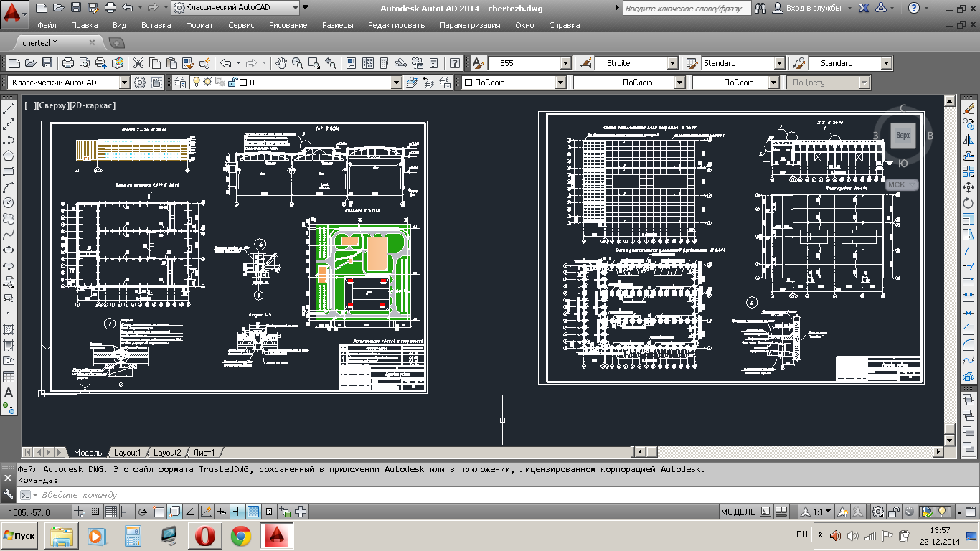980x551 pixels.
Task: Click the МОДЕЛЬ button in status bar
Action: pyautogui.click(x=738, y=512)
